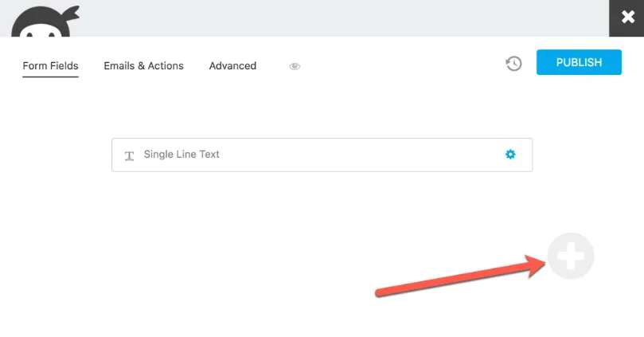
Task: Click the blue PUBLISH label
Action: tap(579, 62)
